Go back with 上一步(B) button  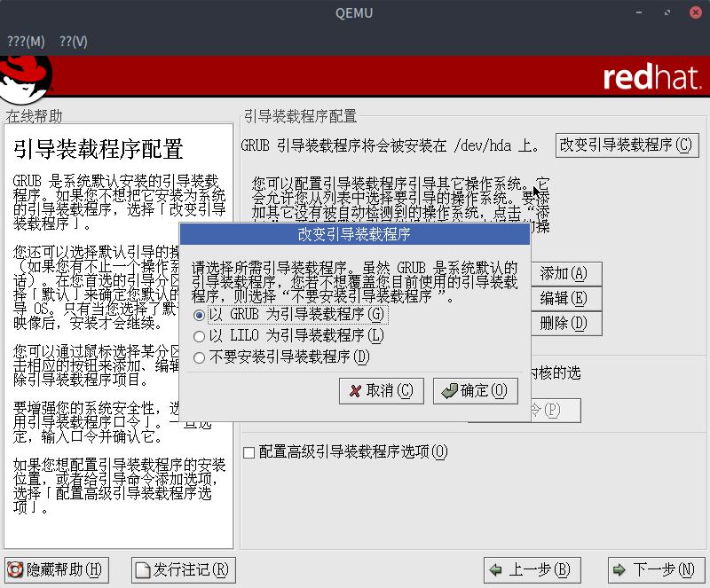(532, 570)
